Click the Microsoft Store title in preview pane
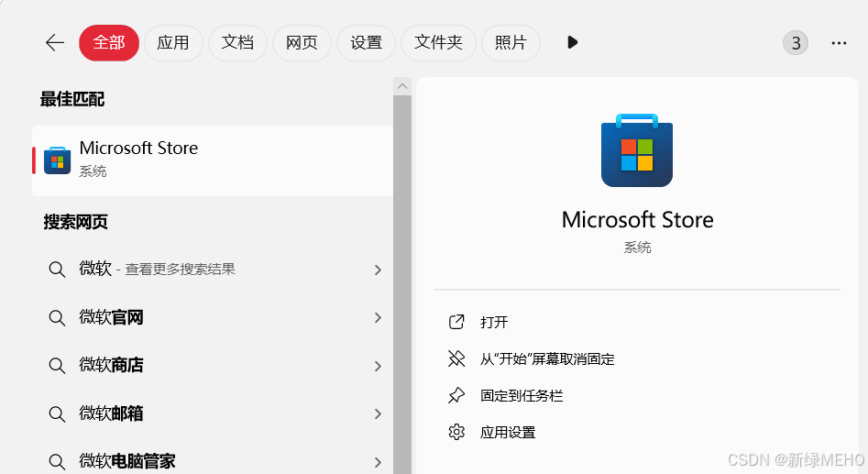Screen dimensions: 868x474 click(637, 220)
